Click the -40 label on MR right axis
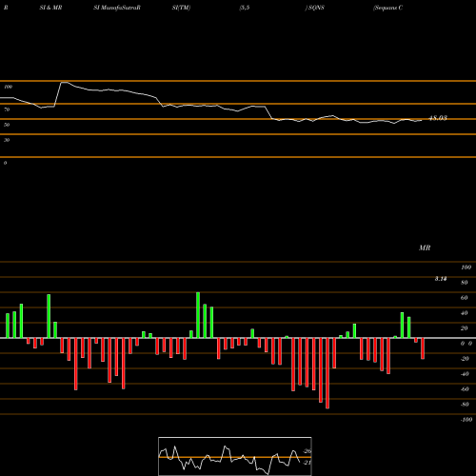Viewport: 476px width, 476px height. pyautogui.click(x=465, y=374)
